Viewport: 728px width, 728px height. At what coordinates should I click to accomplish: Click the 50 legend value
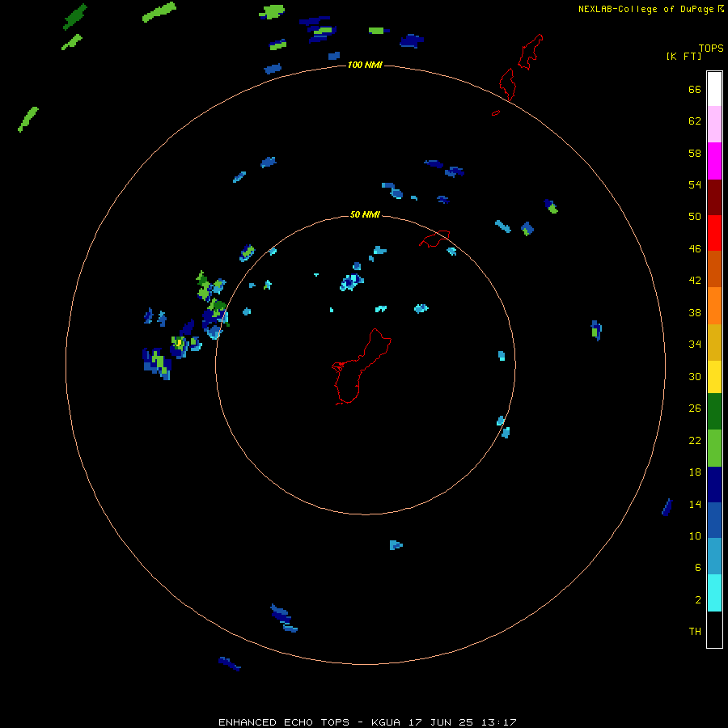coord(695,216)
